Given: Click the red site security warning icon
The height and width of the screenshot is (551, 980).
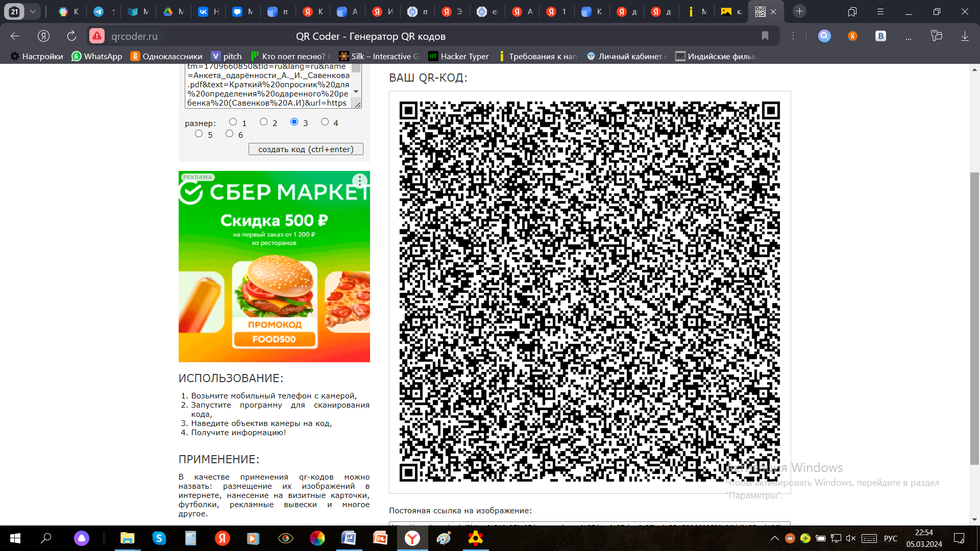Looking at the screenshot, I should coord(97,36).
